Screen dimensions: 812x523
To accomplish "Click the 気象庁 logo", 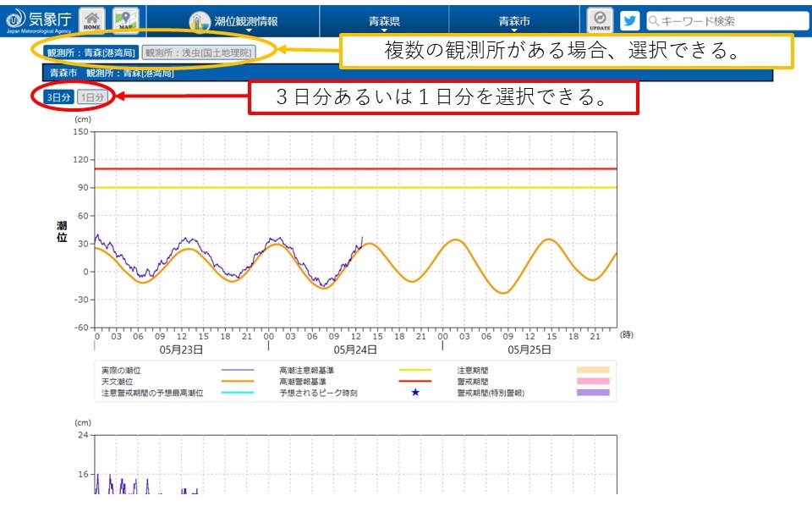I will pyautogui.click(x=38, y=20).
